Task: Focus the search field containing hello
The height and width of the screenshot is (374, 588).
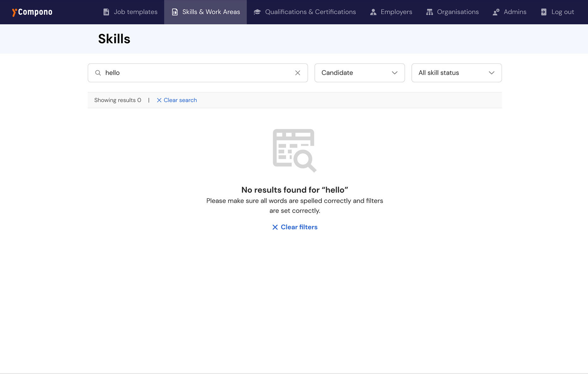Action: click(198, 73)
